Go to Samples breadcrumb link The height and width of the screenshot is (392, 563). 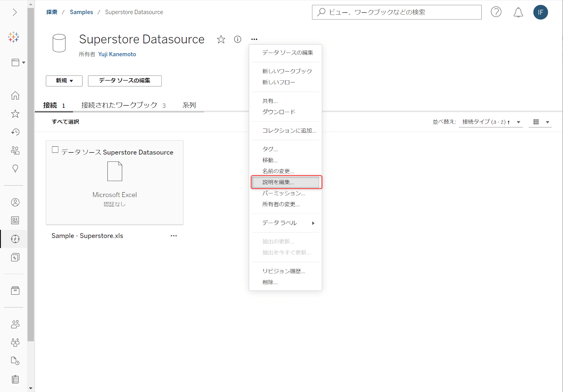(81, 12)
